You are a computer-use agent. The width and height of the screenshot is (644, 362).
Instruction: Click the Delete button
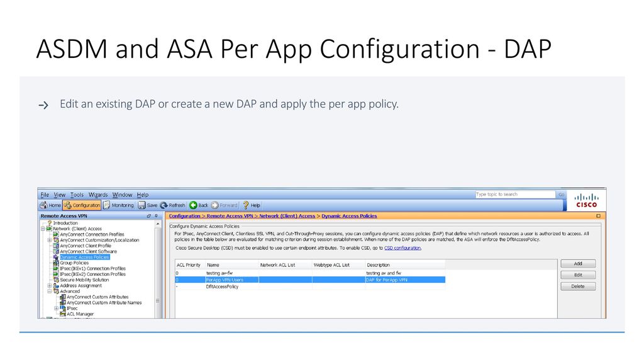click(578, 287)
